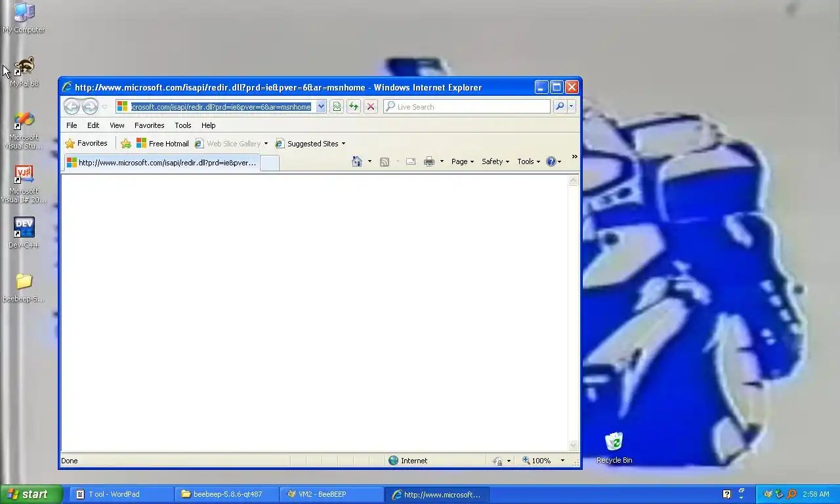This screenshot has width=840, height=504.
Task: Click the Search magnifier button
Action: [560, 106]
